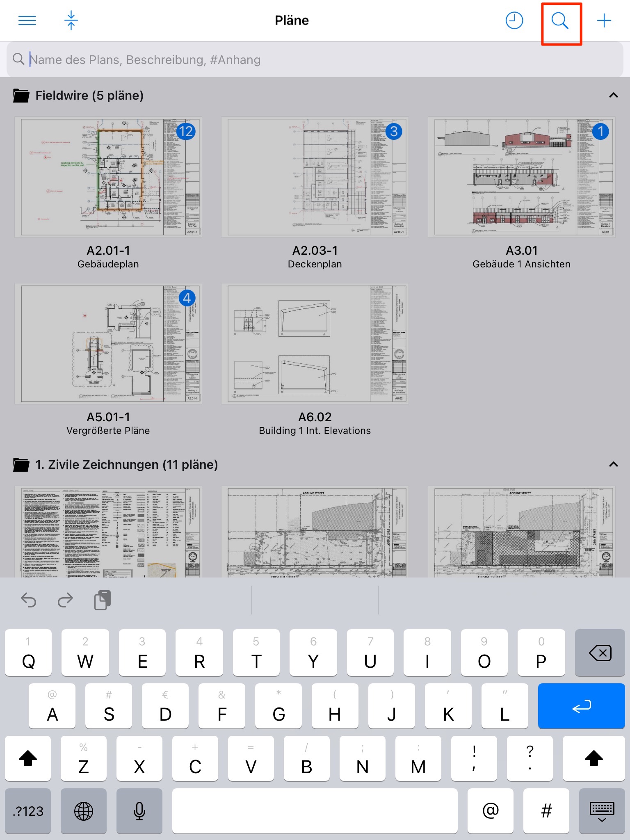Tap the 1. Zivile Zeichnungen (11 pläne) title
This screenshot has height=840, width=630.
point(126,465)
